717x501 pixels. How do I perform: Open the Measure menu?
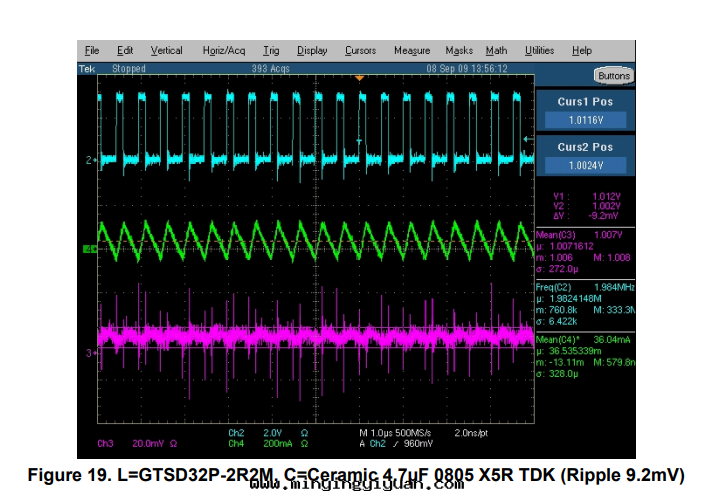pos(411,50)
